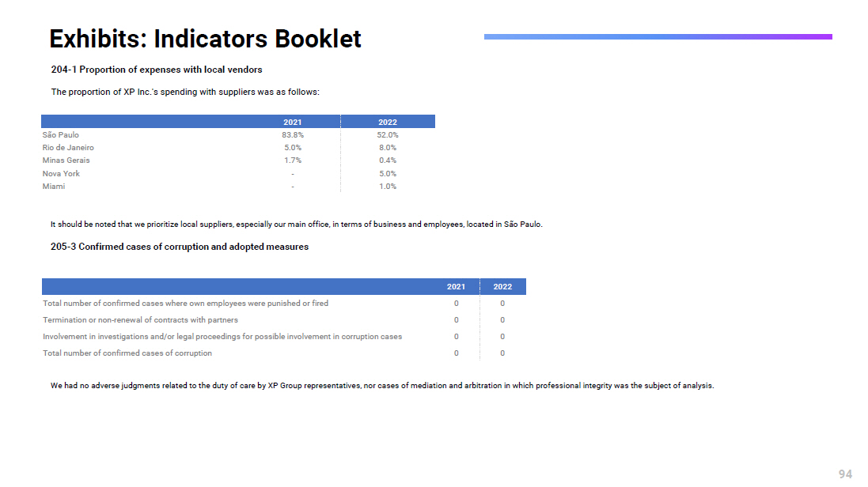Click the Nova York row label
Image resolution: width=868 pixels, height=487 pixels.
click(x=62, y=174)
